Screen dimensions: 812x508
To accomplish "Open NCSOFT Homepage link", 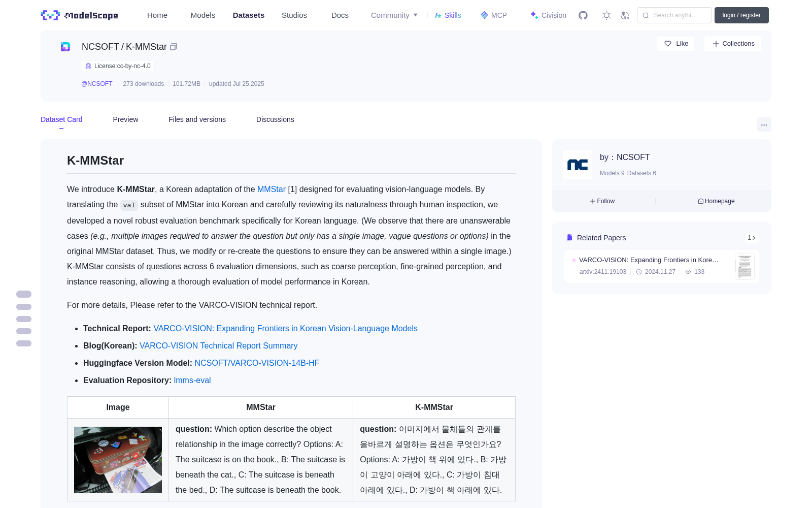I will coord(716,201).
